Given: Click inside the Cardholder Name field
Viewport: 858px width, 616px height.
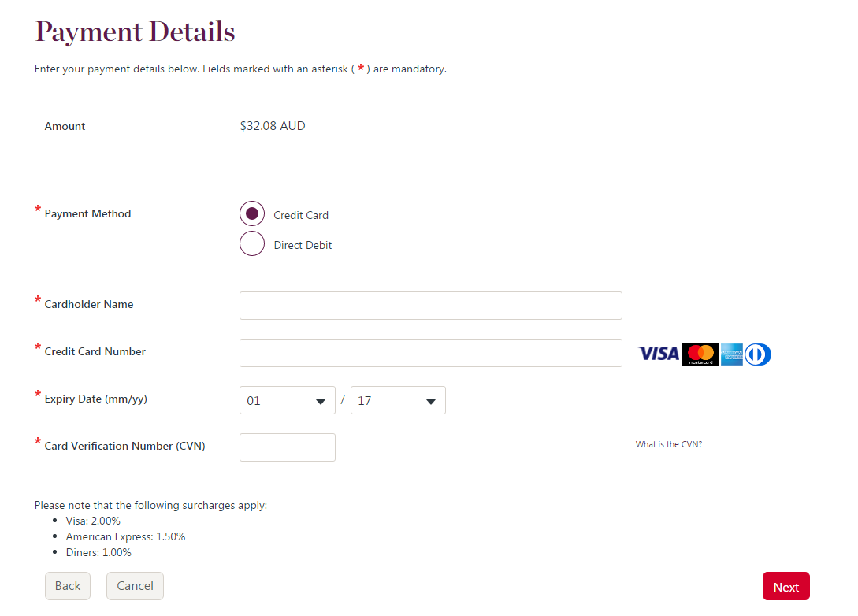Looking at the screenshot, I should coord(430,306).
